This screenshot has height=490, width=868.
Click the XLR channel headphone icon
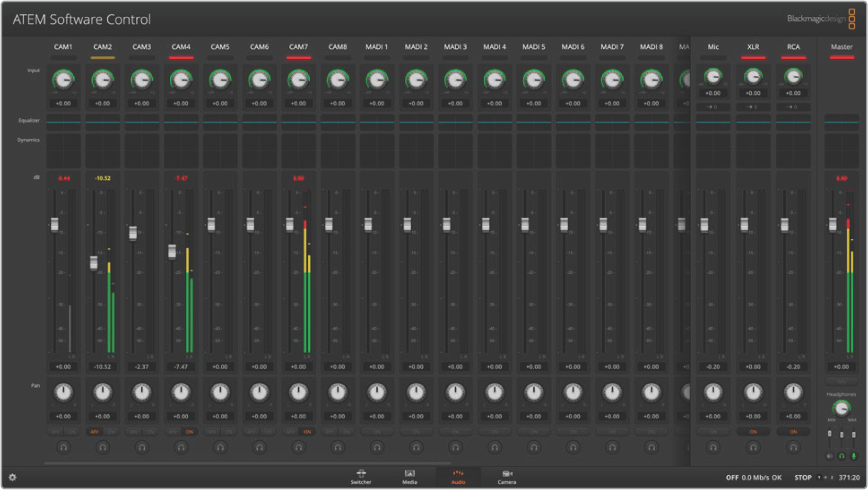click(753, 448)
